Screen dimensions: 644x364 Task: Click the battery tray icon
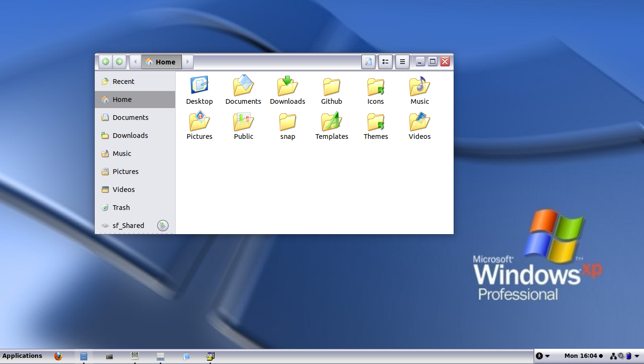[x=628, y=356]
